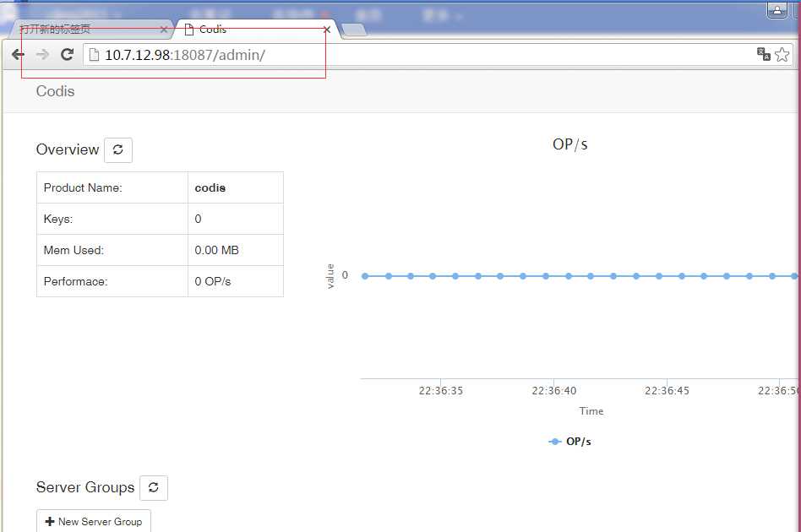
Task: Toggle the OP/s legend entry
Action: (x=570, y=442)
